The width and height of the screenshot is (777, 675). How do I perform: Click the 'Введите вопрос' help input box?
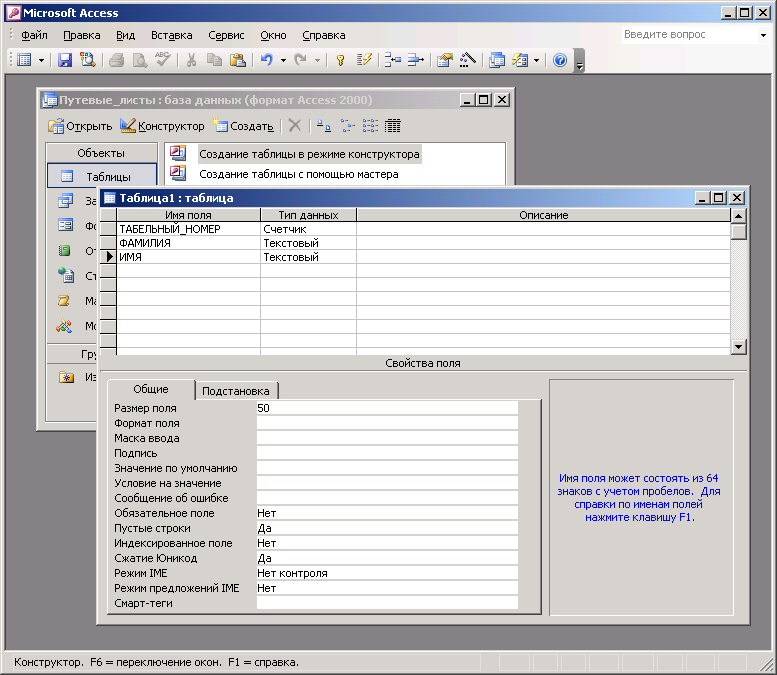tap(690, 34)
